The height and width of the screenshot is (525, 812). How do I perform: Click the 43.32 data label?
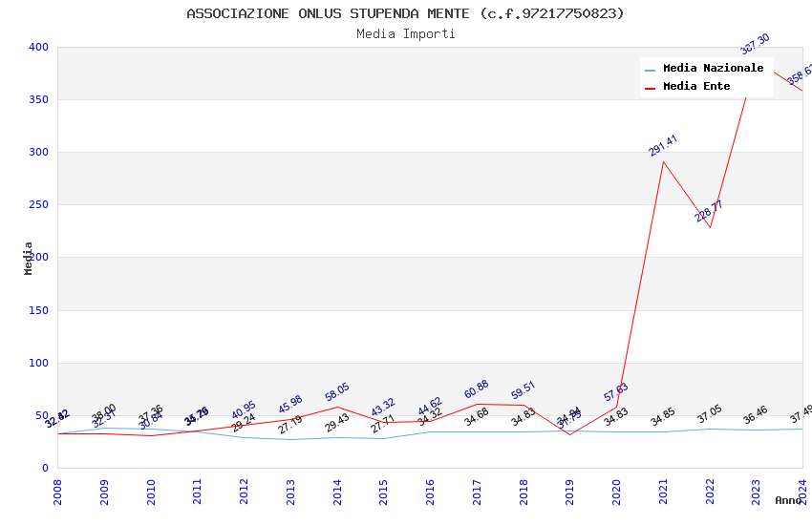pyautogui.click(x=383, y=407)
